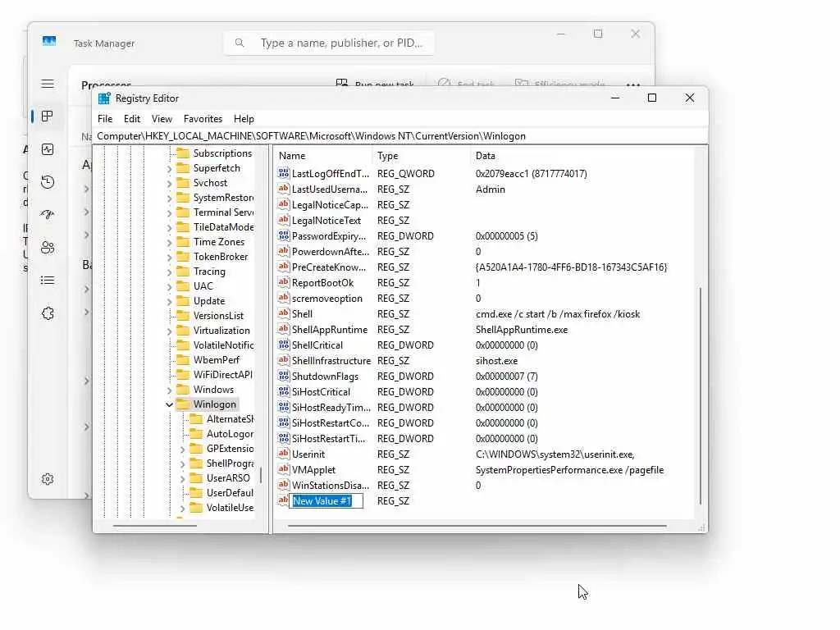The image size is (840, 630).
Task: Click the PasswordExpiry... DWORD value icon
Action: [x=283, y=235]
